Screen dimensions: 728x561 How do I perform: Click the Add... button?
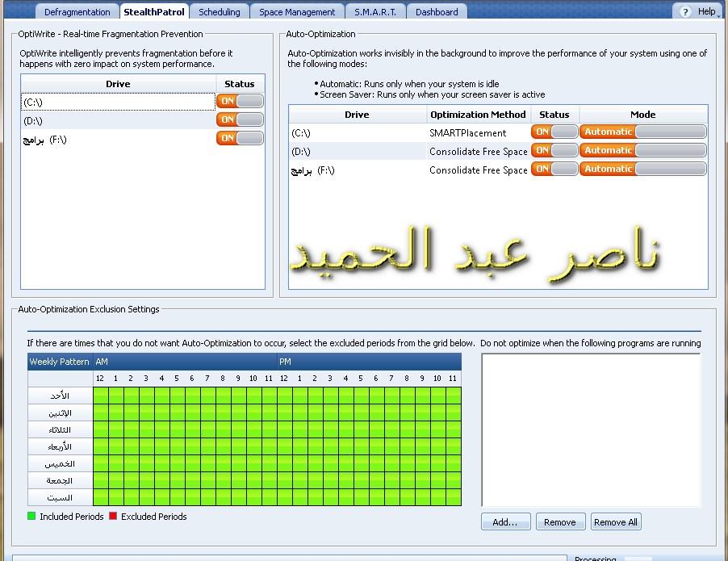tap(505, 522)
